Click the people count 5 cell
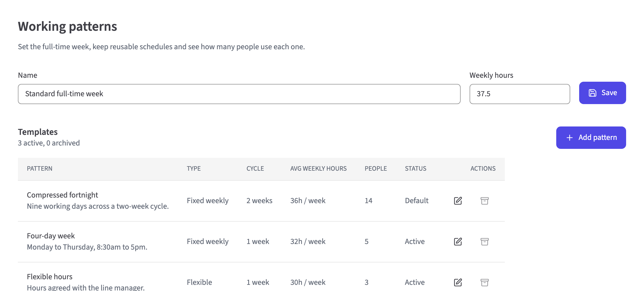 point(367,241)
